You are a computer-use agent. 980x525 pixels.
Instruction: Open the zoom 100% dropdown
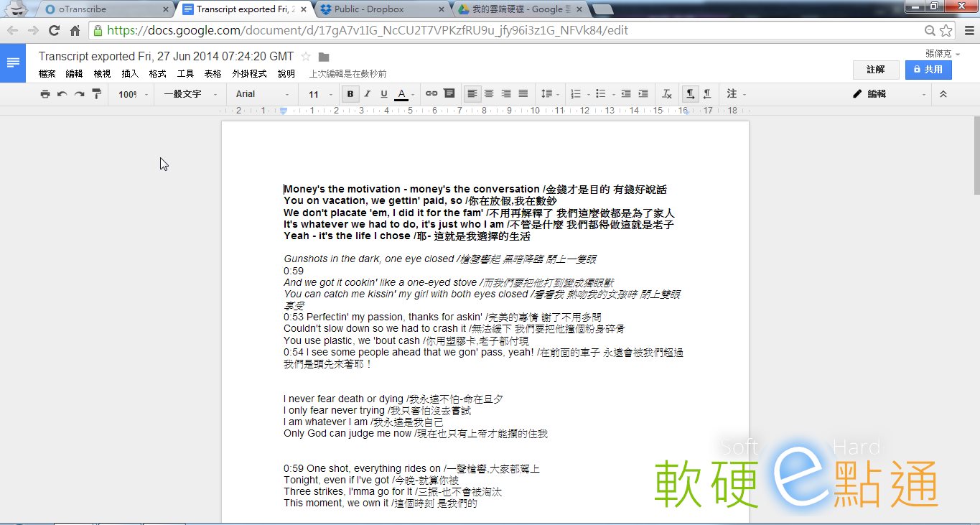pyautogui.click(x=134, y=94)
